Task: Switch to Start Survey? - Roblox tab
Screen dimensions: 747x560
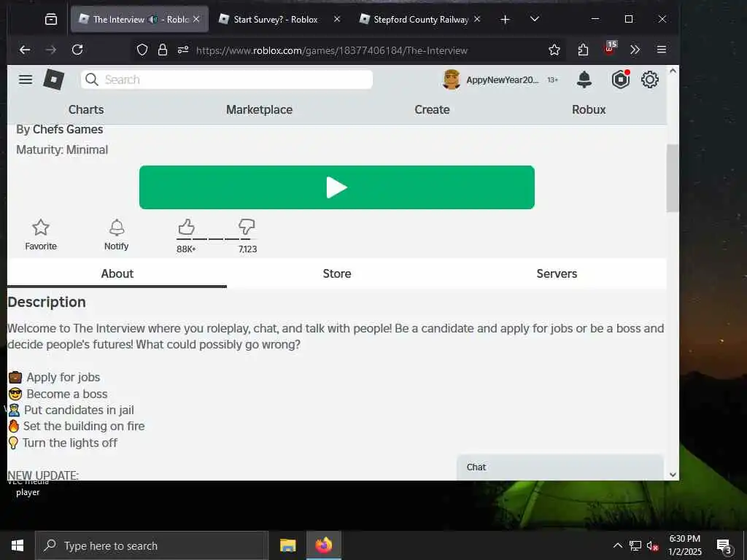Action: [x=276, y=20]
